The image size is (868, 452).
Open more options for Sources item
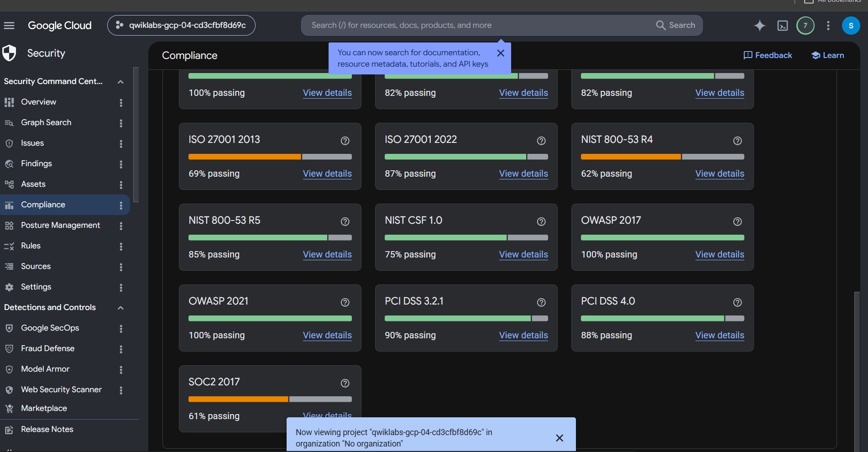[x=121, y=267]
